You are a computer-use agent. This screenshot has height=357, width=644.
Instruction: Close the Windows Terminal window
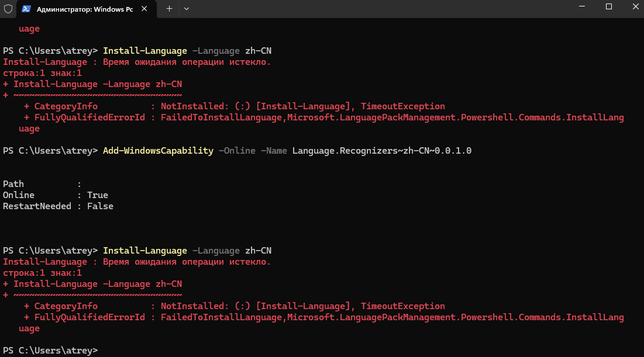tap(635, 6)
